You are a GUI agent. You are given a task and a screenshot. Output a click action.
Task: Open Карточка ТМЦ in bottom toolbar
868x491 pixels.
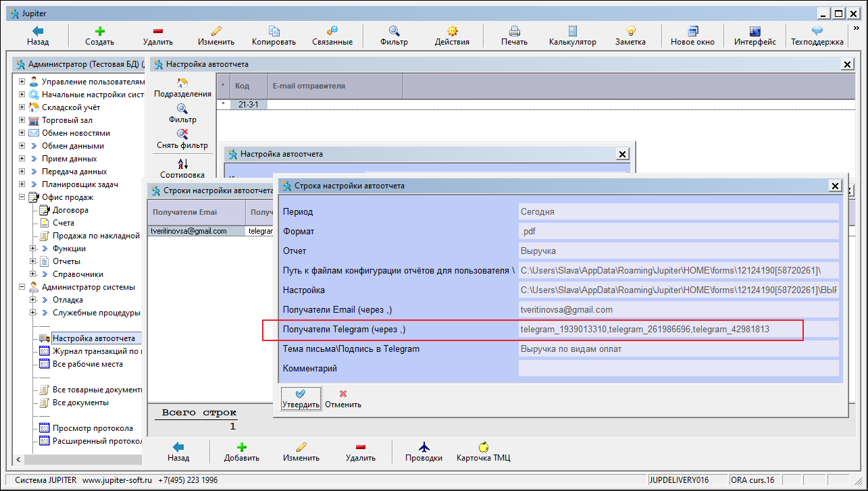point(483,447)
